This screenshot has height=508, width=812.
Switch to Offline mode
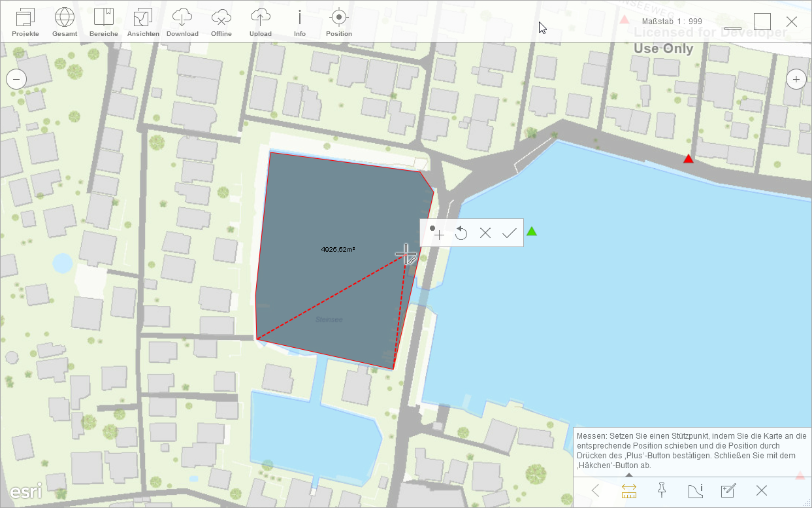[x=221, y=22]
